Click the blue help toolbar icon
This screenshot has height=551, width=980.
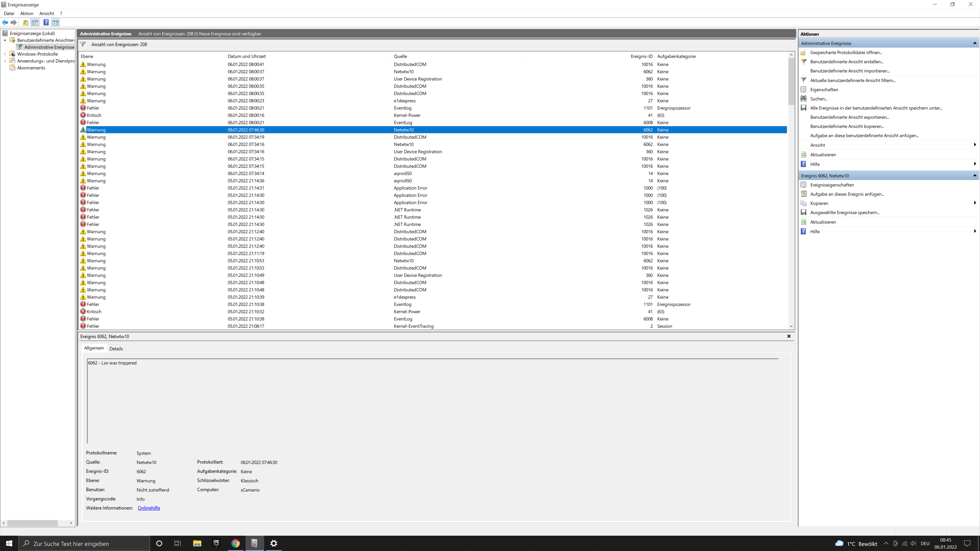[x=46, y=23]
